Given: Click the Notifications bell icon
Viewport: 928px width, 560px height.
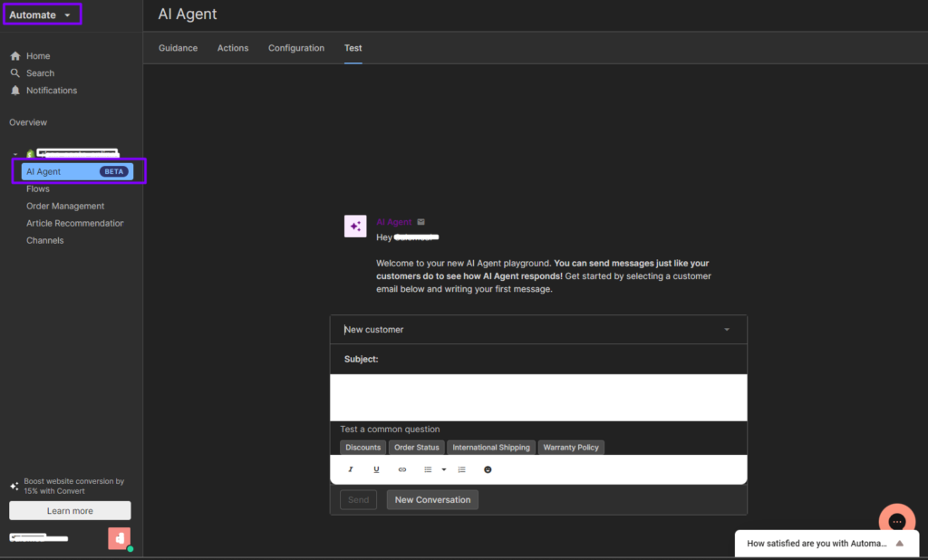Looking at the screenshot, I should click(x=15, y=91).
